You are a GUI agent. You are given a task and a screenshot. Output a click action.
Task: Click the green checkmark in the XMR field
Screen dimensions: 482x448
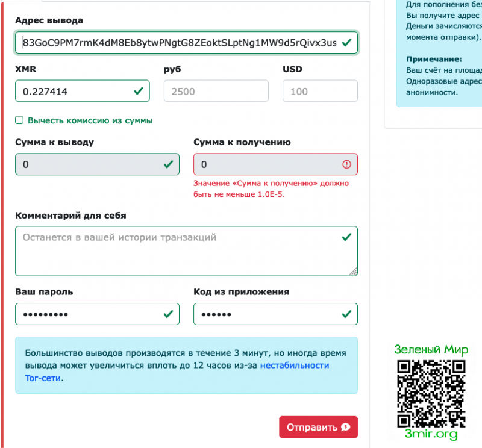click(139, 91)
